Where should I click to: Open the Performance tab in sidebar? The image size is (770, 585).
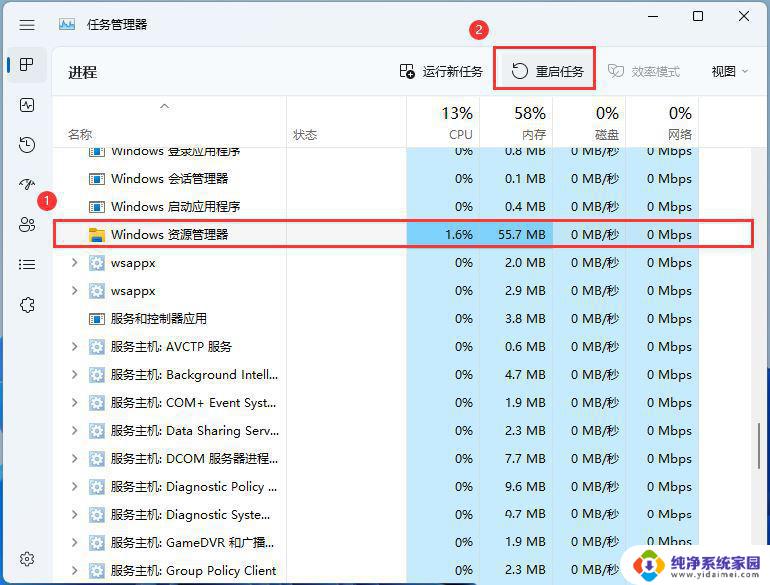pyautogui.click(x=27, y=105)
